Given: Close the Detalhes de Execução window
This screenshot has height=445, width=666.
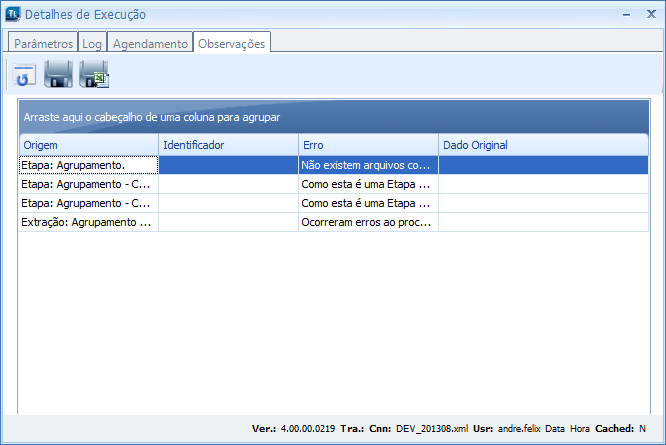Looking at the screenshot, I should click(650, 14).
